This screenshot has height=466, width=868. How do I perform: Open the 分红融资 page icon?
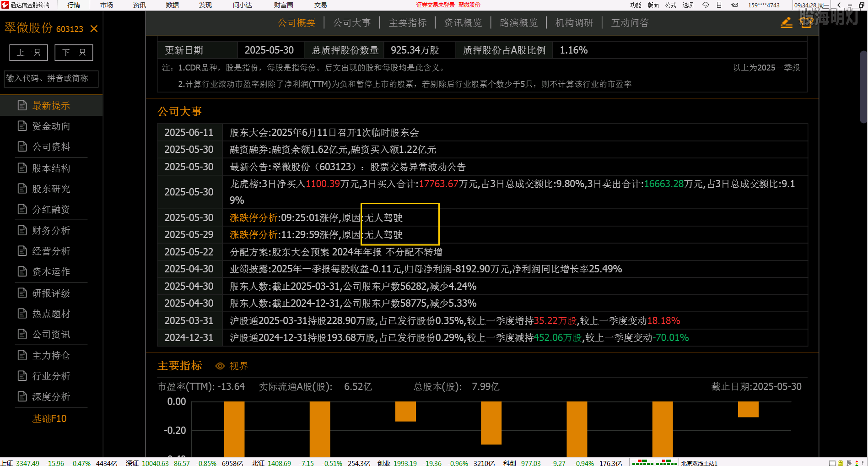pyautogui.click(x=22, y=209)
